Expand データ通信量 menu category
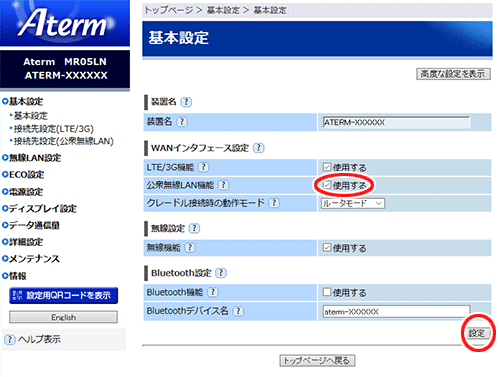500x377 pixels. click(x=31, y=225)
